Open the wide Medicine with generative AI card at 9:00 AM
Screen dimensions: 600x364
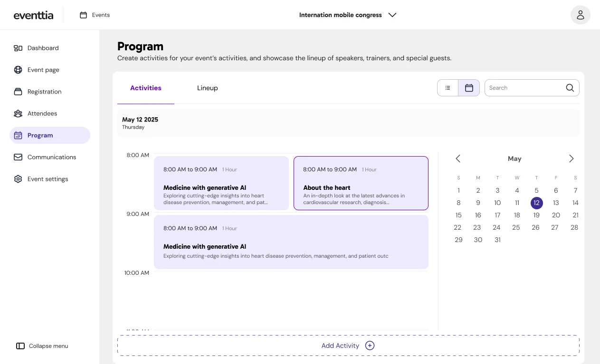(x=291, y=242)
